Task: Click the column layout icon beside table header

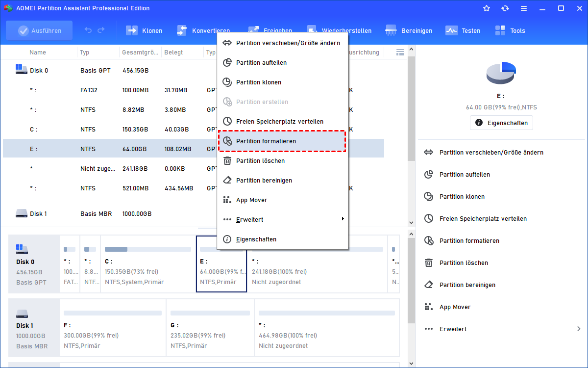Action: pyautogui.click(x=400, y=53)
